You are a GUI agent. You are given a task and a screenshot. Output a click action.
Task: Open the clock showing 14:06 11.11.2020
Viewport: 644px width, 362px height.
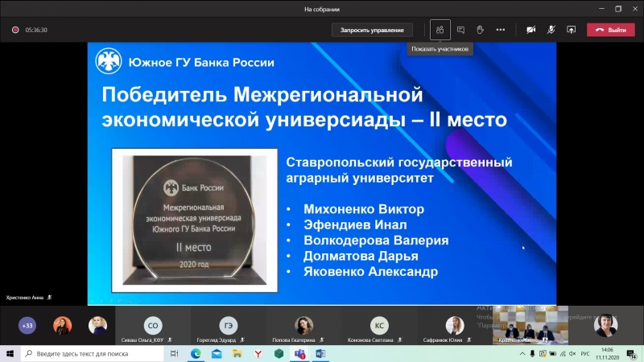coord(607,353)
